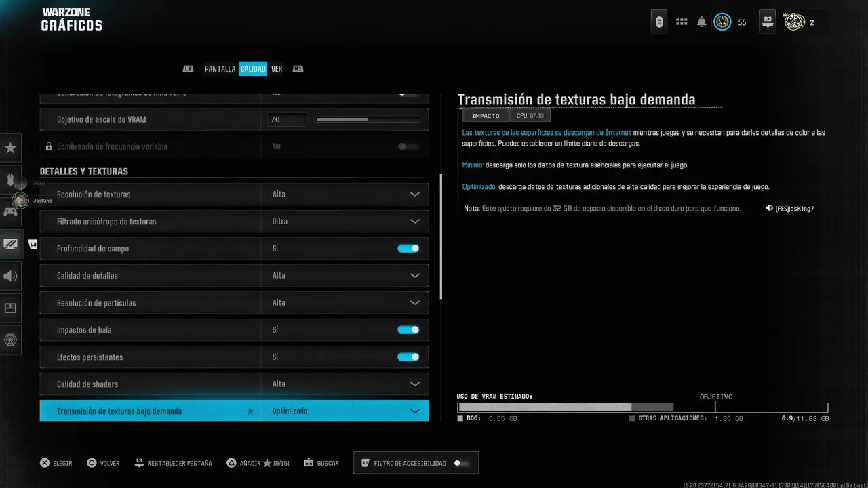
Task: Click the Objetivo de escala de VRAM label
Action: [x=102, y=119]
